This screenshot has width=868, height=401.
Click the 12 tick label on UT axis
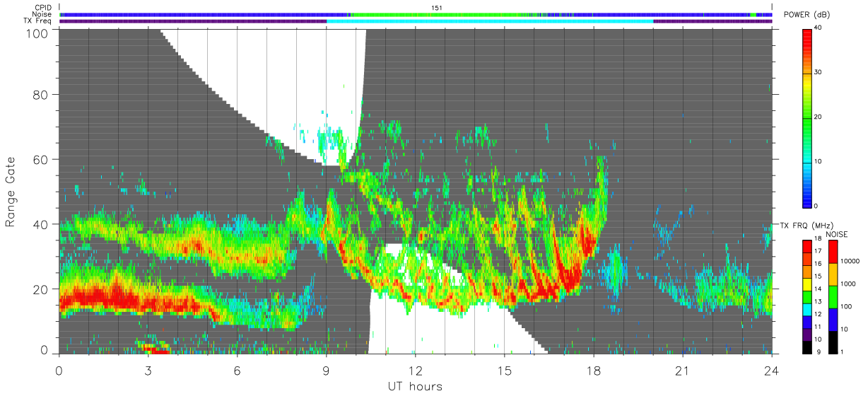tap(415, 370)
